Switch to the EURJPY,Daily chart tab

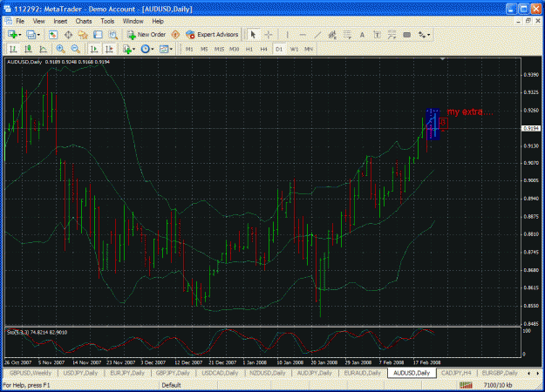(127, 373)
